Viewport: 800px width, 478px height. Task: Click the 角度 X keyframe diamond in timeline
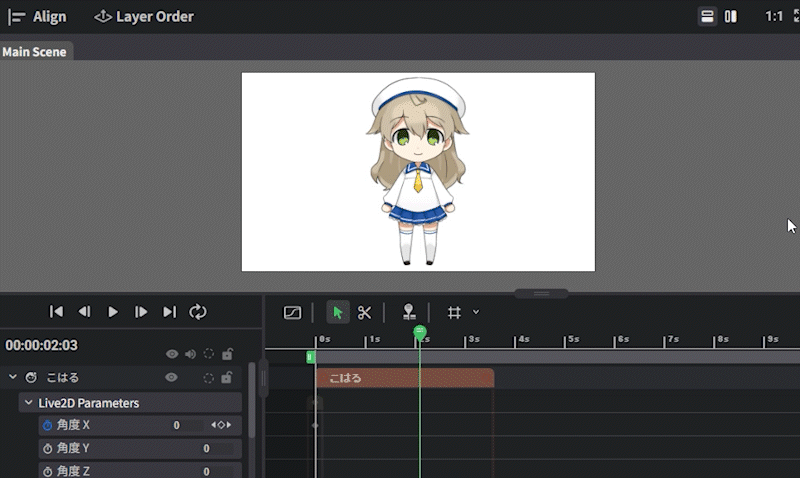tap(315, 425)
